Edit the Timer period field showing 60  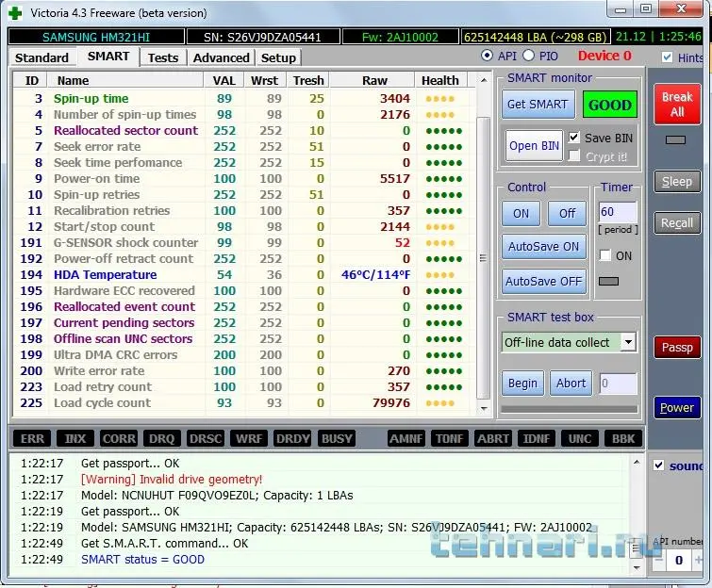[x=618, y=212]
